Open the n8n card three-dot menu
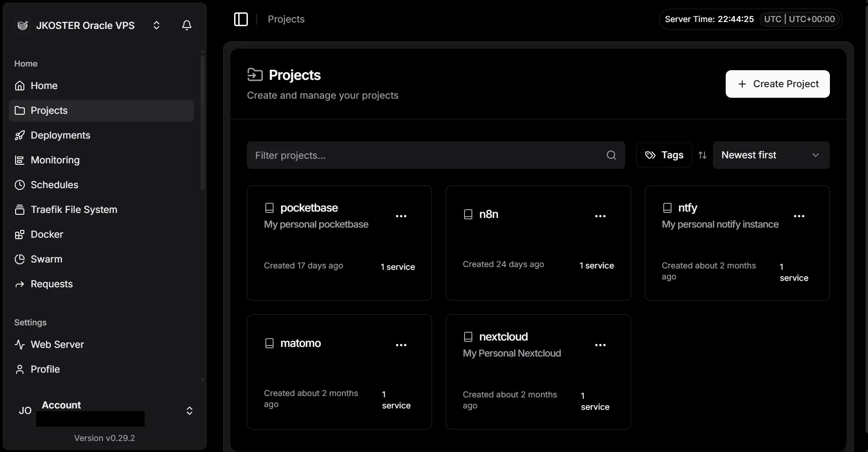 [x=600, y=216]
